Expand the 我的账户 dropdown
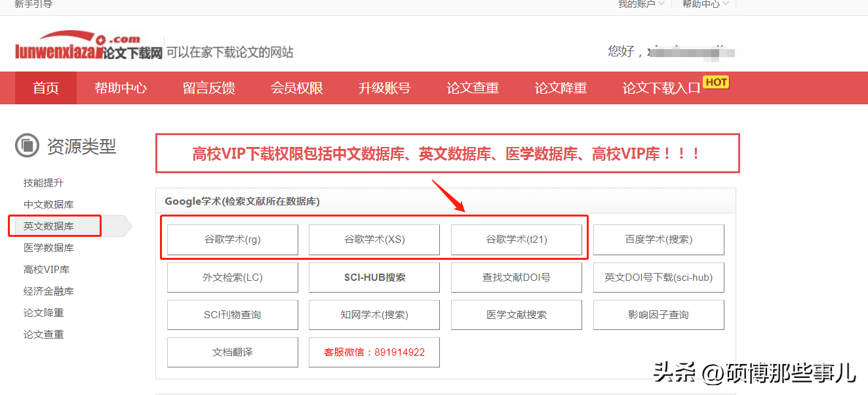 click(x=641, y=4)
